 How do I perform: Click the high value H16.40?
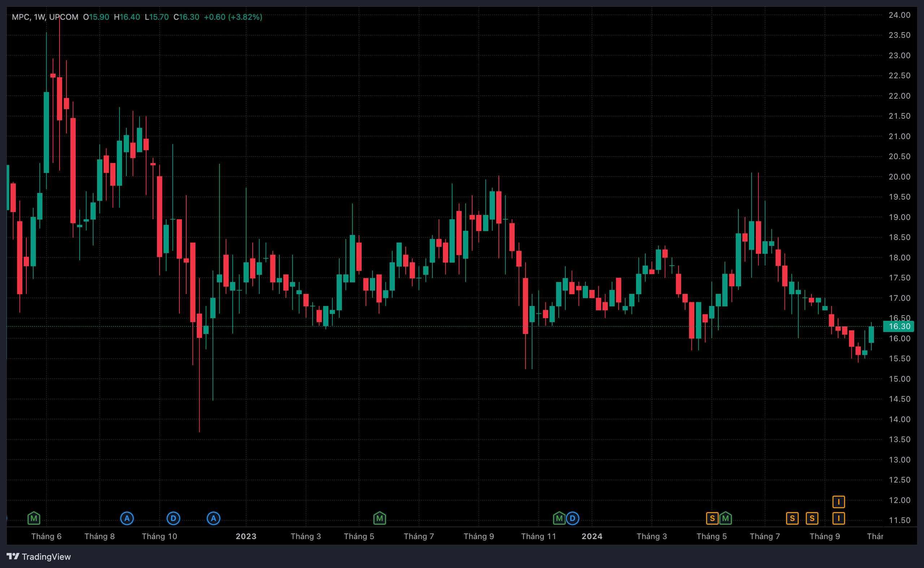[x=127, y=17]
